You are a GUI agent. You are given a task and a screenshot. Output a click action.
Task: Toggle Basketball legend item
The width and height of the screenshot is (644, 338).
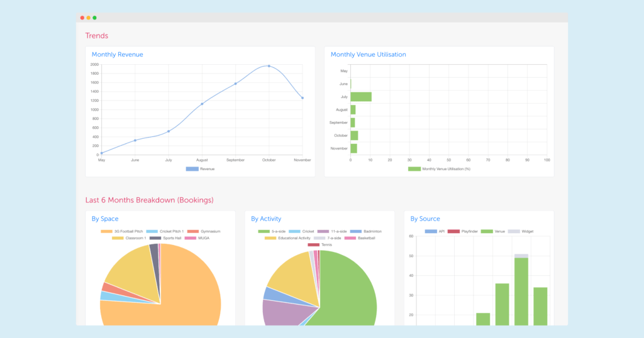click(360, 238)
